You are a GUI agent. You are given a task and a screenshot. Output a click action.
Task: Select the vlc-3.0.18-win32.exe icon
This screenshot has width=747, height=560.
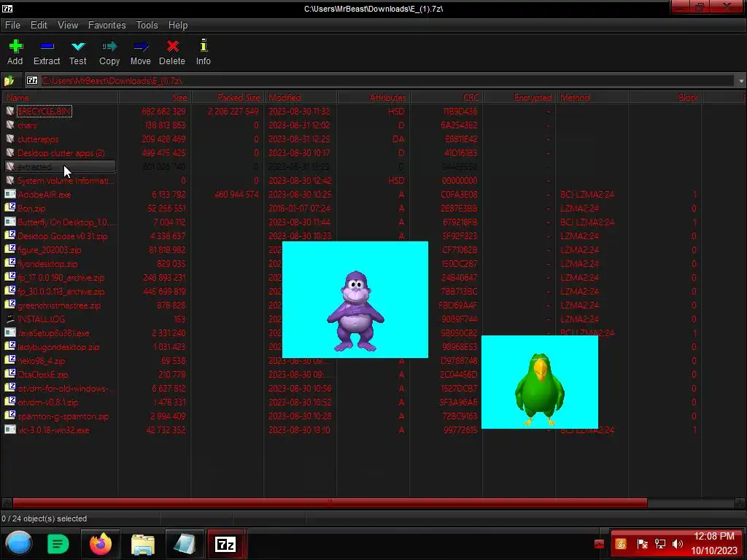[10, 429]
